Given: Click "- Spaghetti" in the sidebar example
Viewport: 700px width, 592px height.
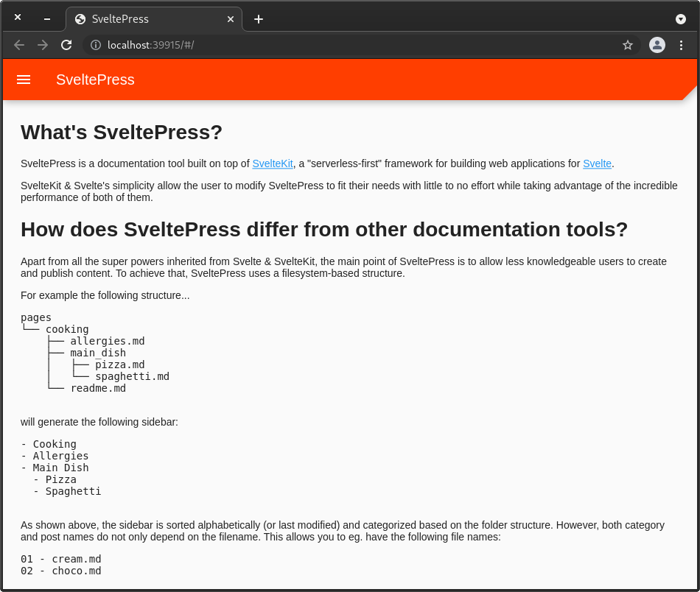Looking at the screenshot, I should coord(67,491).
